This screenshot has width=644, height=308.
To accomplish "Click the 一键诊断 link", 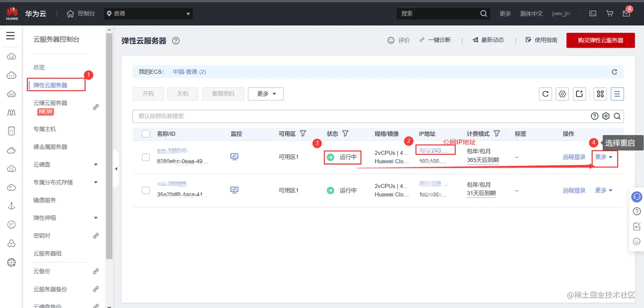I will point(435,40).
